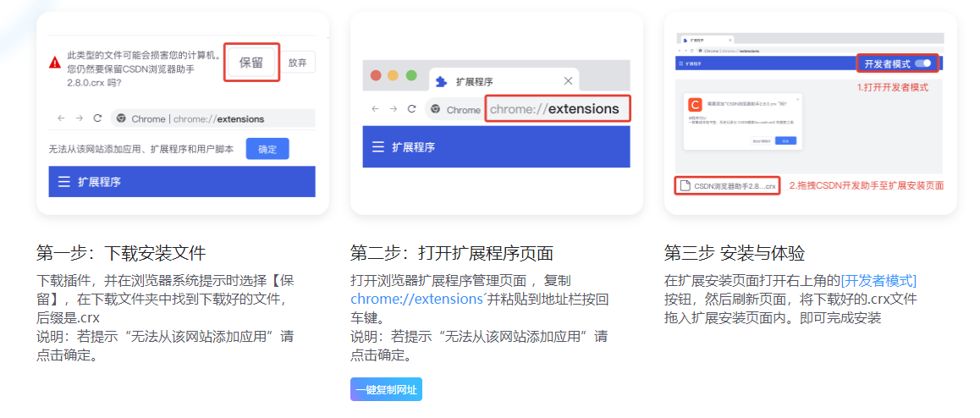980x418 pixels.
Task: Click forward arrow in first card's browser bar
Action: [80, 118]
